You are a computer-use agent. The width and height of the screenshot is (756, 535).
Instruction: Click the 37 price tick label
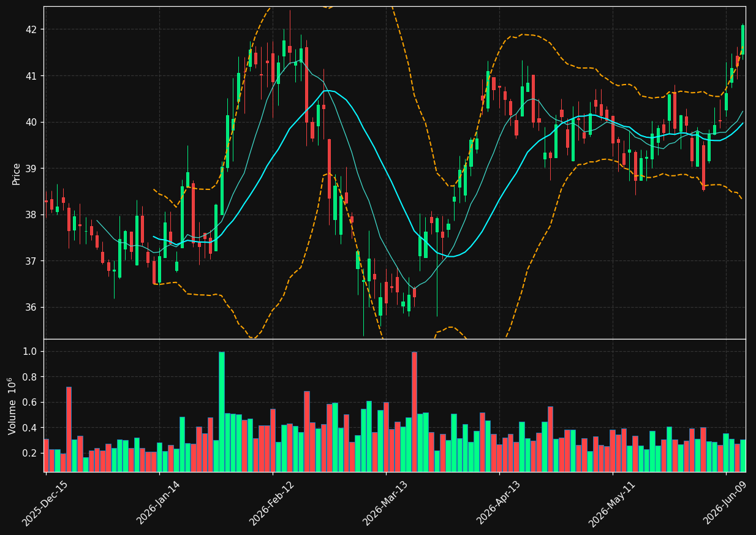31,261
